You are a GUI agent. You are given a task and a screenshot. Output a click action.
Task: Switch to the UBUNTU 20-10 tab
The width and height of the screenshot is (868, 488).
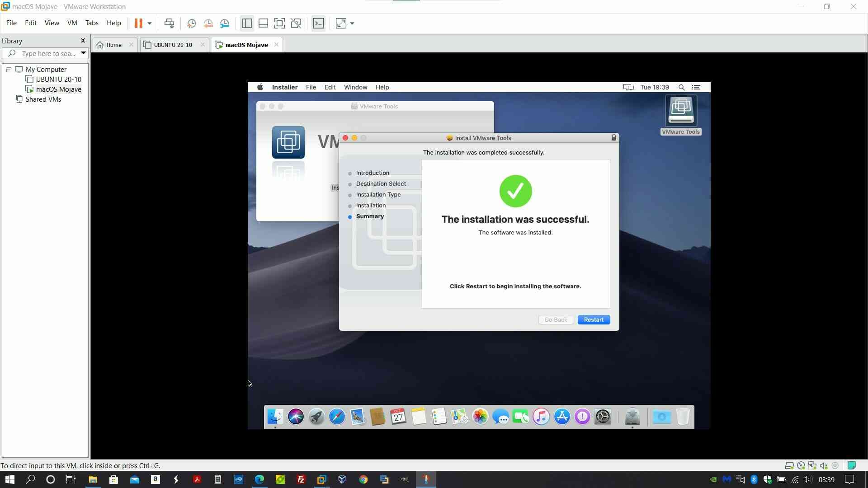[x=173, y=45]
